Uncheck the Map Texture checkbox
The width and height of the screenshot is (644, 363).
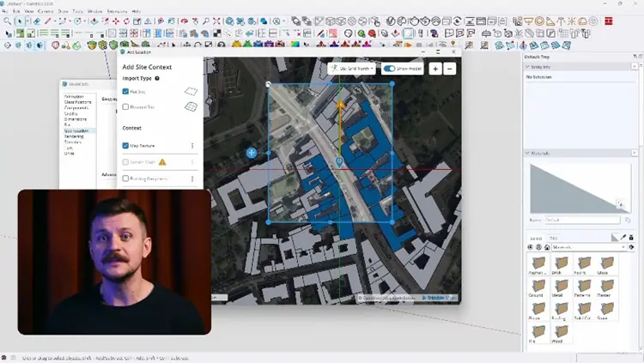coord(125,146)
